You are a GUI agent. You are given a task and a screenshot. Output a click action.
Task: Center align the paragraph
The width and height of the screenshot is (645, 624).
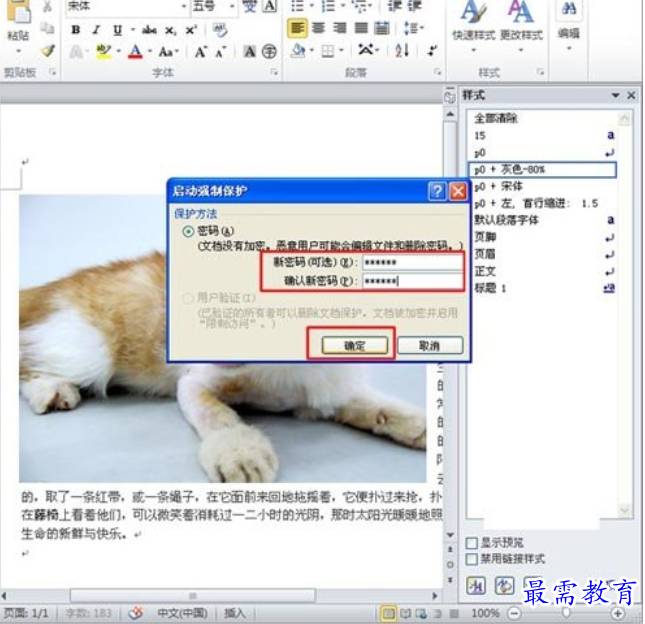tap(318, 28)
